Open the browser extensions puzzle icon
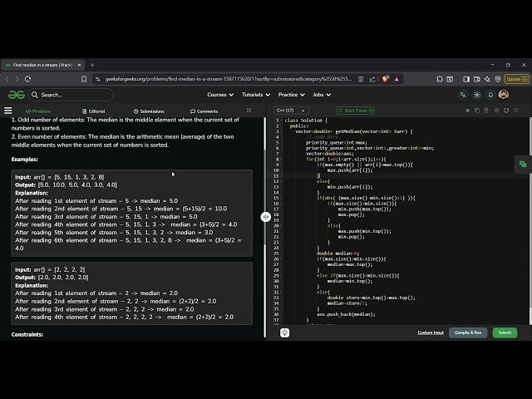Image resolution: width=532 pixels, height=399 pixels. 440,79
